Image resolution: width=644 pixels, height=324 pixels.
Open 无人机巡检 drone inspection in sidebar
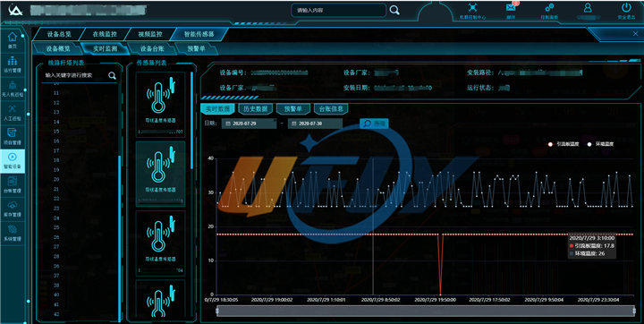[13, 89]
